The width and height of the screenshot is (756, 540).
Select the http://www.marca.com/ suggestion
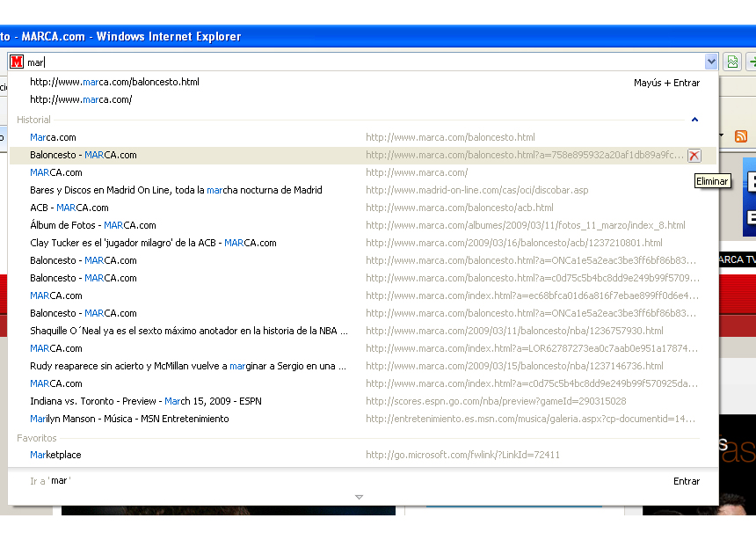[81, 99]
